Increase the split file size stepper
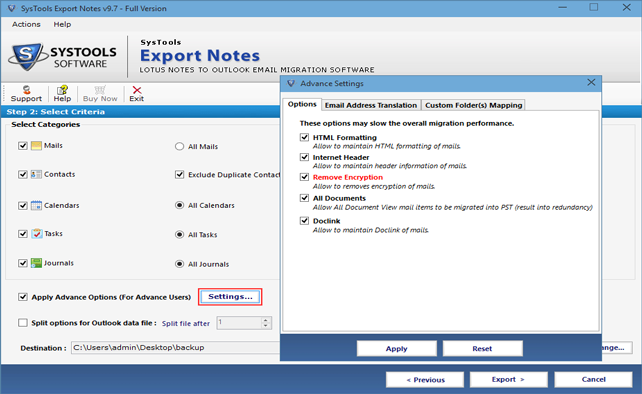 tap(266, 320)
